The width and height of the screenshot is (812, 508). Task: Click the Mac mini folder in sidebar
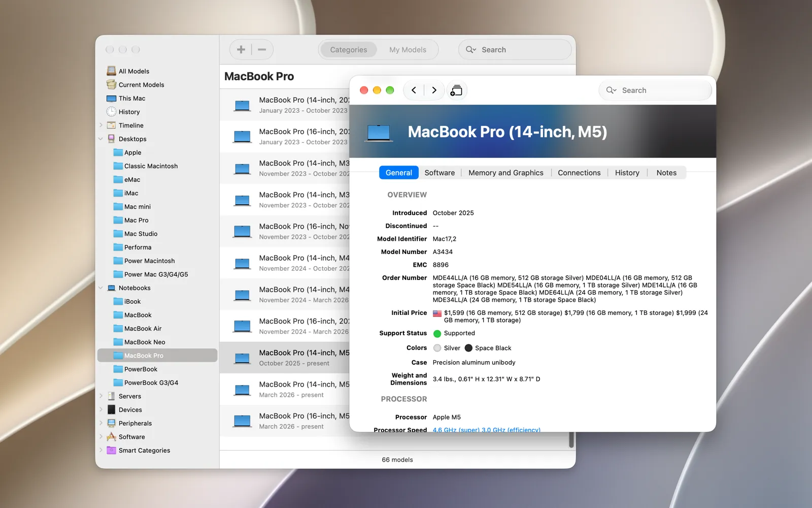(x=132, y=207)
